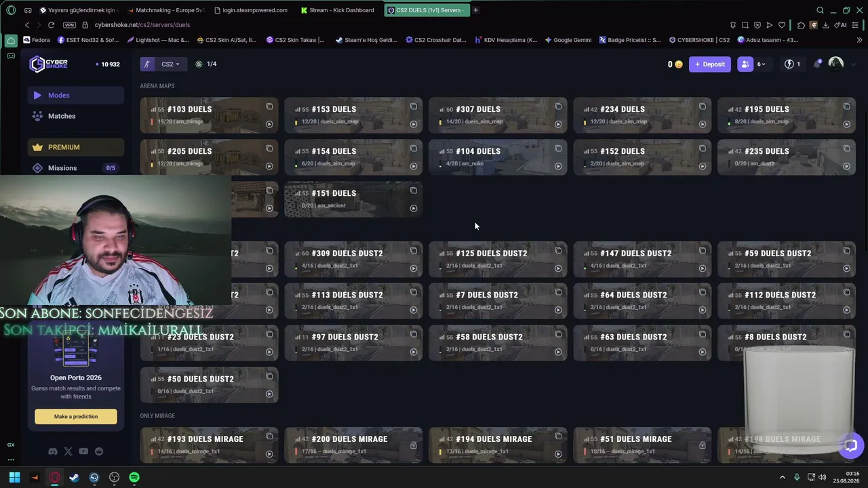Open the notifications bell

(818, 64)
